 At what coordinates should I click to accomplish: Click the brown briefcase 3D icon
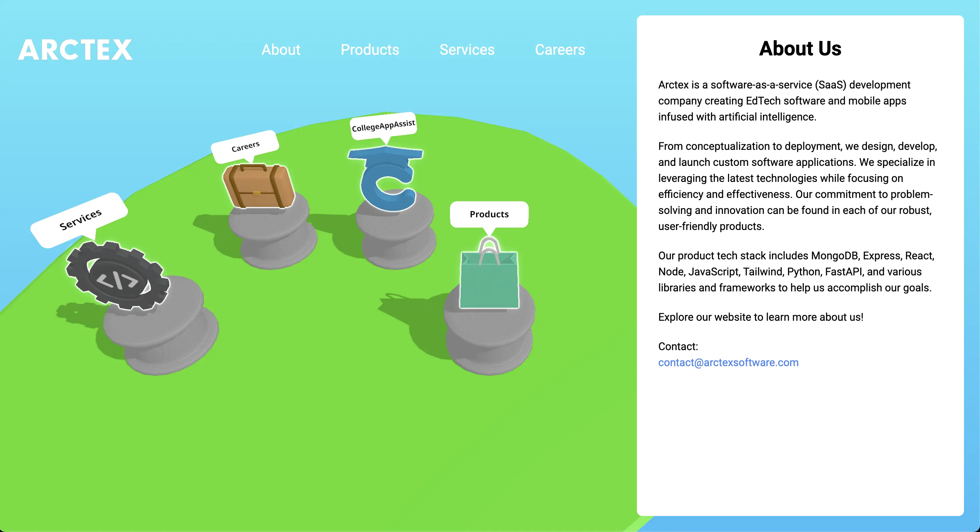[259, 186]
